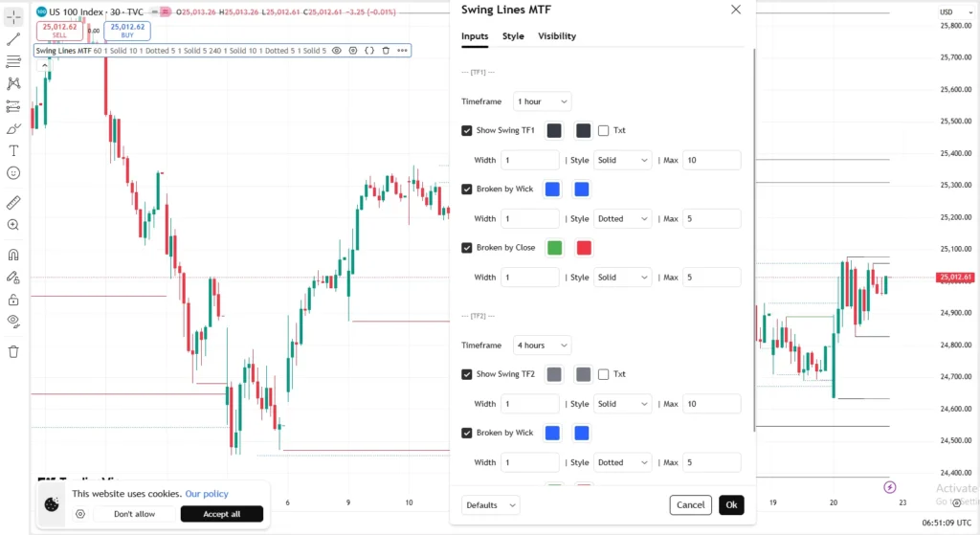Select the text annotation tool
The image size is (980, 535).
[13, 150]
